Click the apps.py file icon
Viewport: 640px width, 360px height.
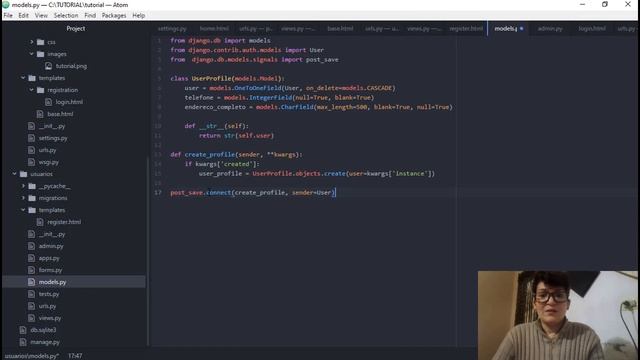(x=31, y=258)
